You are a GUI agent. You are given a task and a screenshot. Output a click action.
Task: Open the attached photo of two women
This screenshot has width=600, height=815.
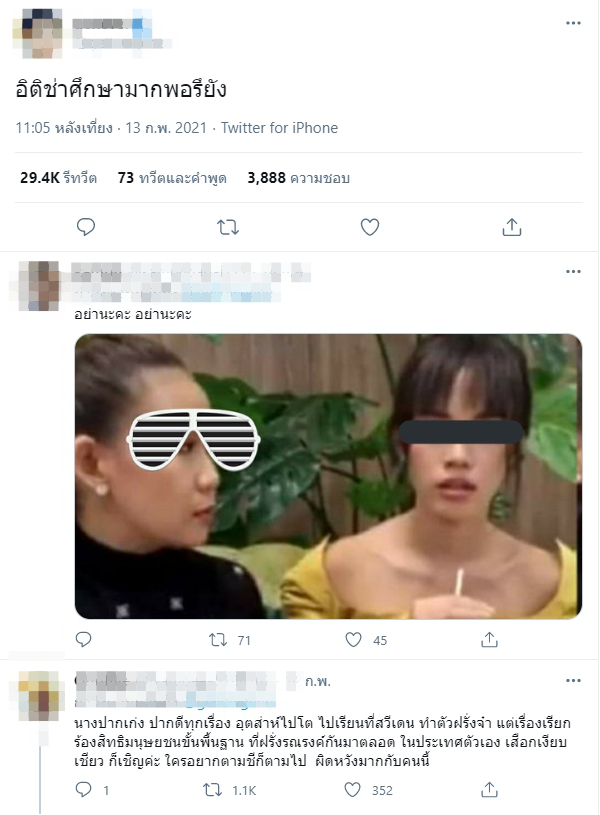328,476
